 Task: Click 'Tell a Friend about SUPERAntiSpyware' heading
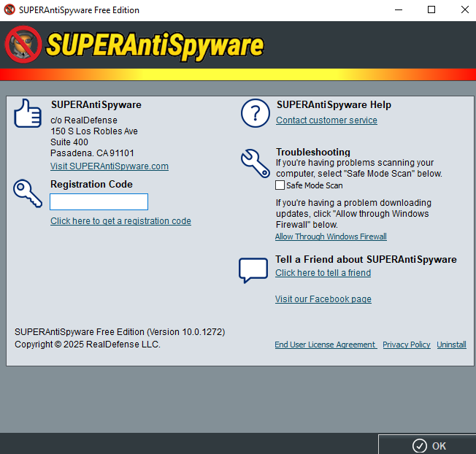point(366,259)
